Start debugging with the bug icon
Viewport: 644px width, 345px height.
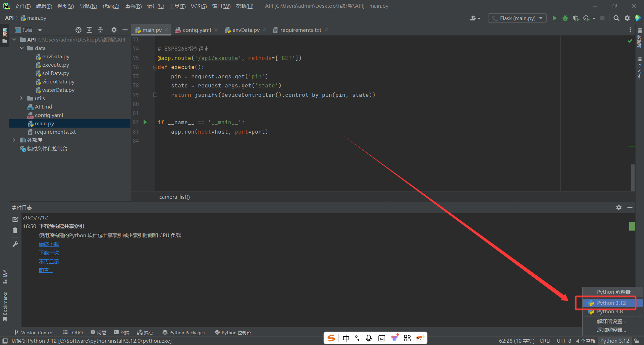click(x=565, y=18)
